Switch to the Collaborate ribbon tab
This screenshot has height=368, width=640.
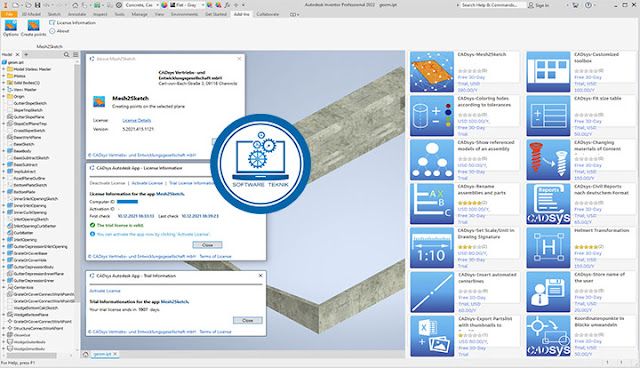(x=268, y=14)
